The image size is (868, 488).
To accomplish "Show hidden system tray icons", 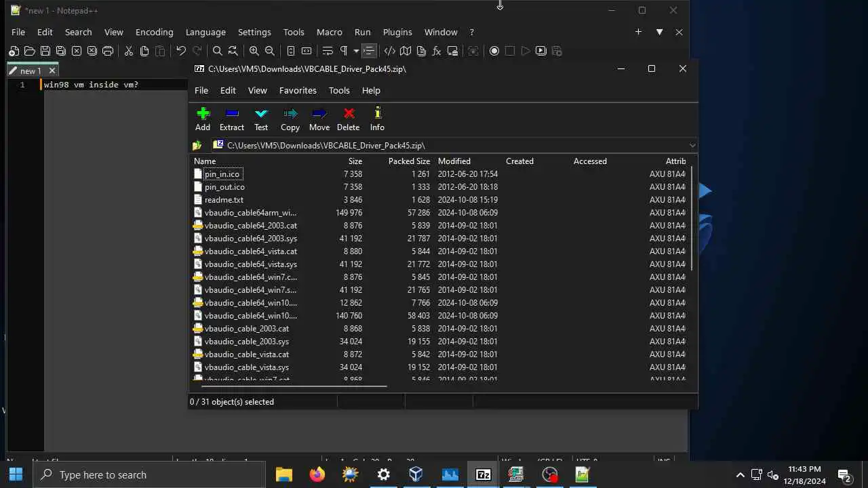I will [740, 475].
